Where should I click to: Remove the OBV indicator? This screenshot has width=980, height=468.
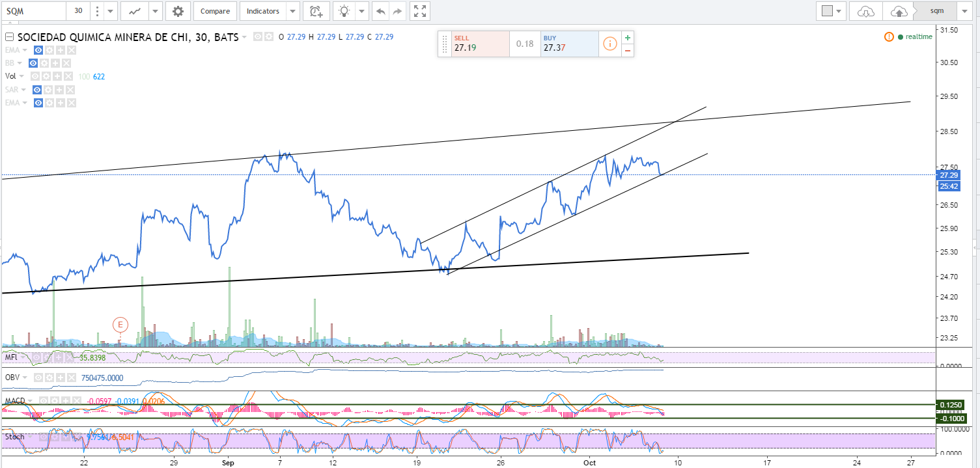[x=72, y=378]
